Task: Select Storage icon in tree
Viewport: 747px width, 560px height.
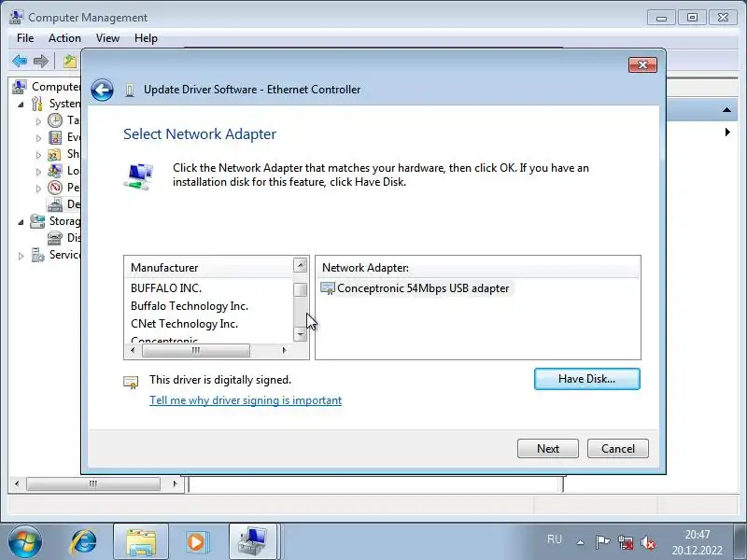Action: click(x=37, y=221)
